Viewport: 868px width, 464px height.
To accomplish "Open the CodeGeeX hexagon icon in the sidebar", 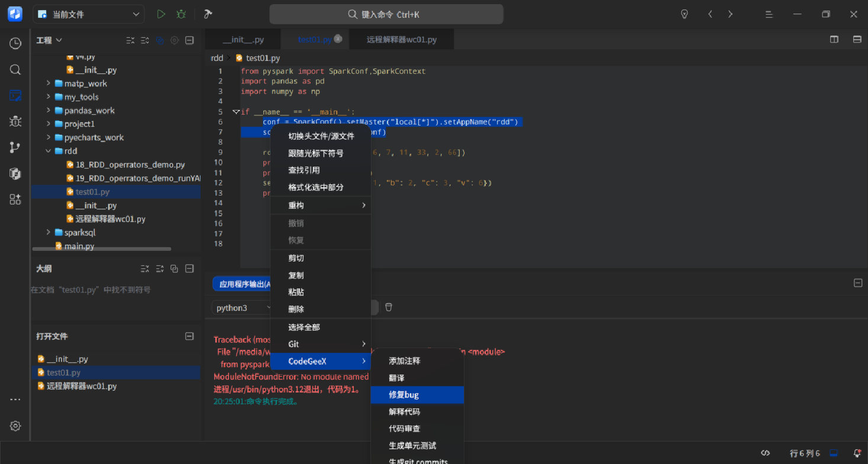I will [15, 173].
